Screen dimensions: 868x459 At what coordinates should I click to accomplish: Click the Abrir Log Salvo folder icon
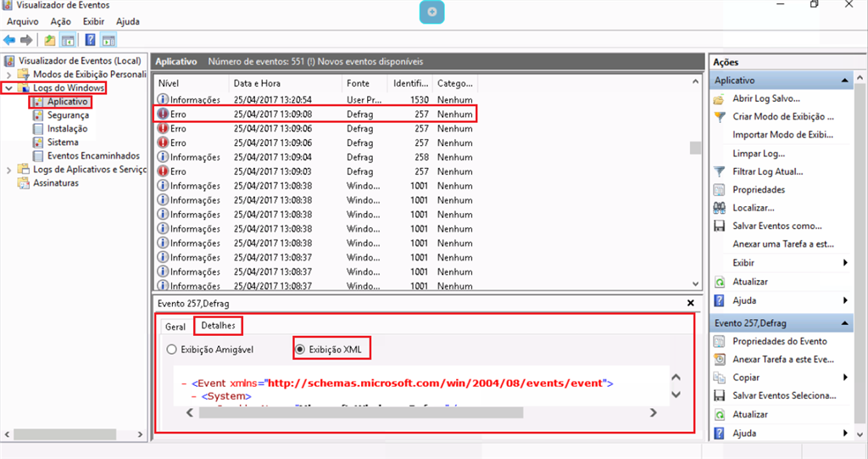[x=719, y=99]
